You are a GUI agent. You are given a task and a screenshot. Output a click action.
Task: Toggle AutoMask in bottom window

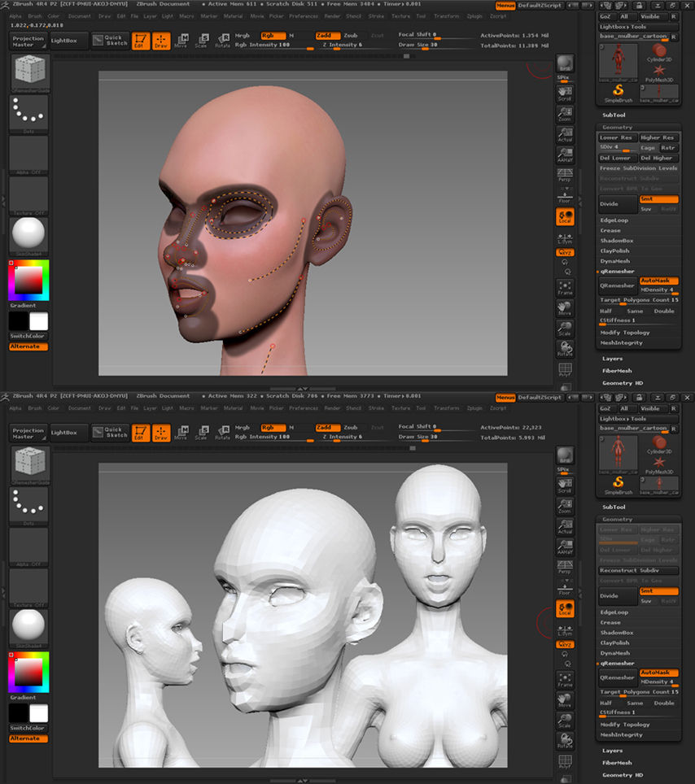pyautogui.click(x=658, y=673)
